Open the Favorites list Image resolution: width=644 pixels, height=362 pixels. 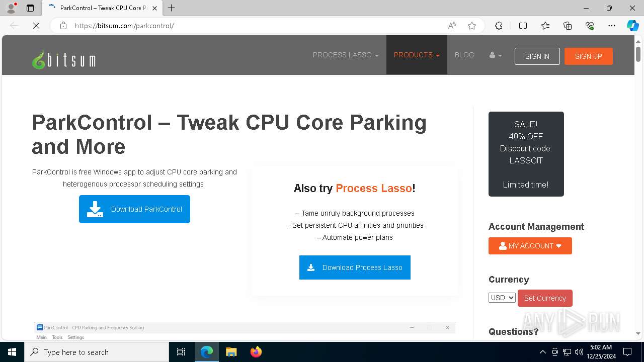pyautogui.click(x=545, y=26)
